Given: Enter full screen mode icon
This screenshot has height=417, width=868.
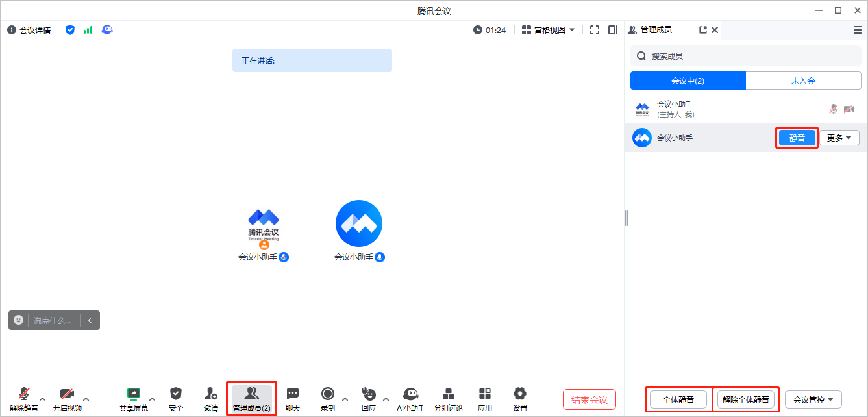Looking at the screenshot, I should [x=595, y=30].
